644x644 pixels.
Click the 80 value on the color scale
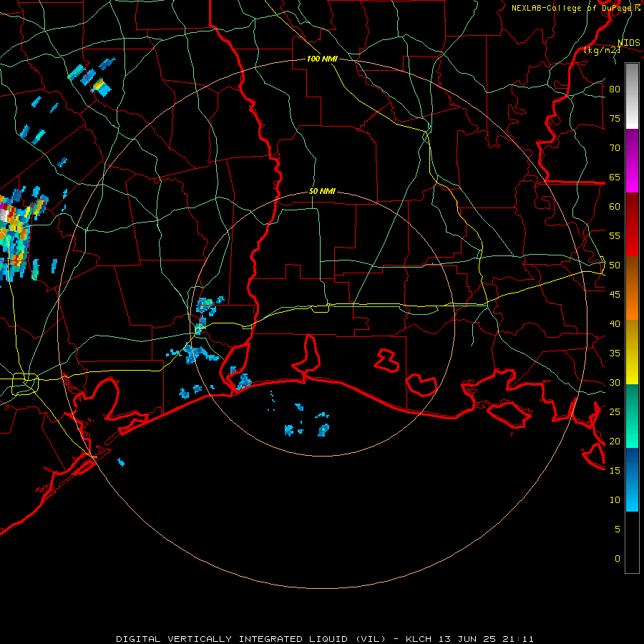(x=615, y=89)
